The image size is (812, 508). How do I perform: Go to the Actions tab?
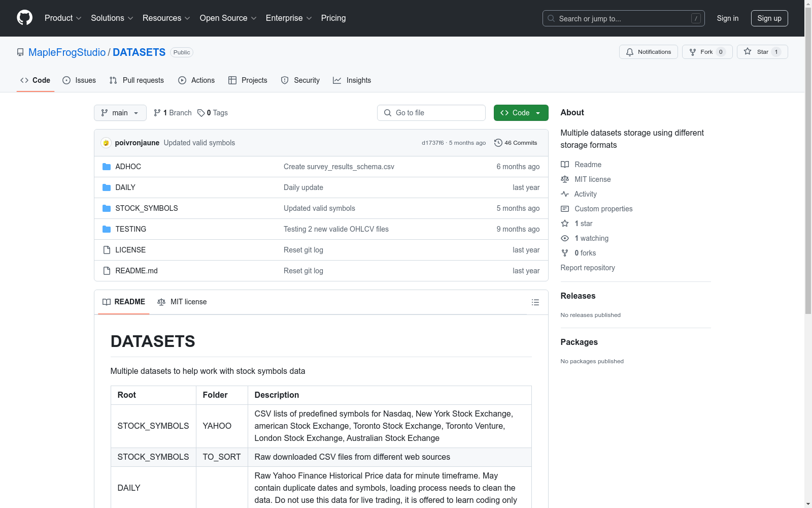(196, 80)
